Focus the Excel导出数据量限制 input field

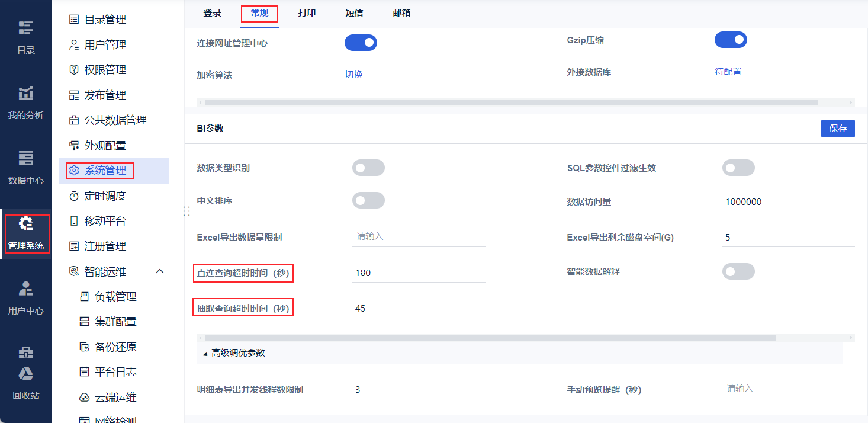418,237
